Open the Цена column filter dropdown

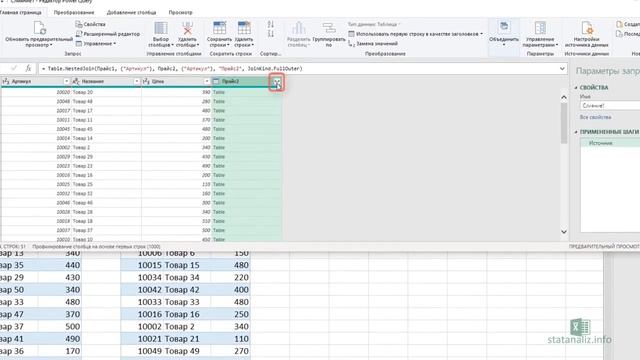click(207, 82)
